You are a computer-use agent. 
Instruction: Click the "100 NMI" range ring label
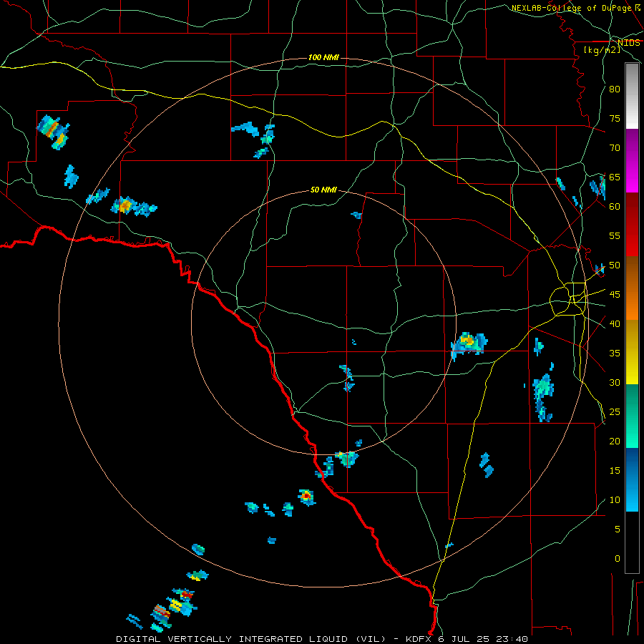pyautogui.click(x=323, y=57)
